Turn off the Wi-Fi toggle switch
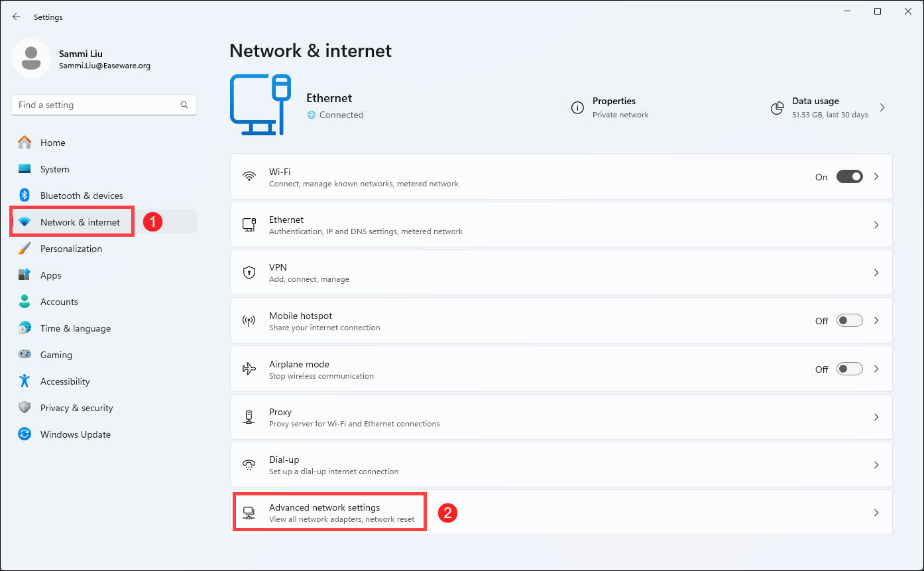924x571 pixels. 849,176
